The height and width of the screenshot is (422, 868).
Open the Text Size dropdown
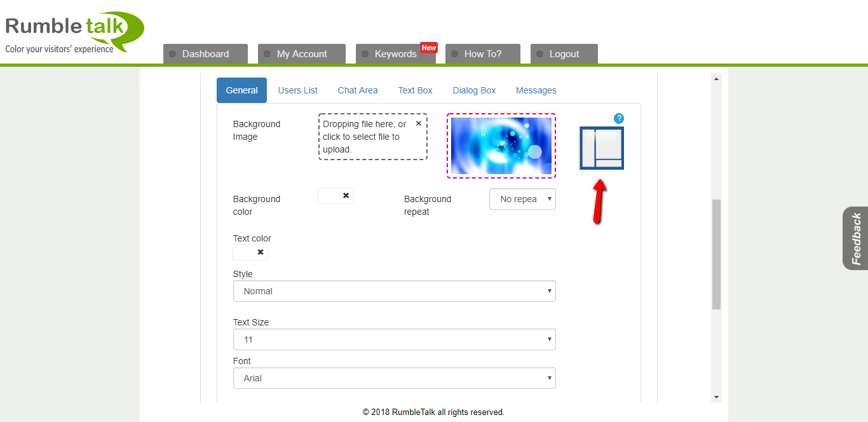click(394, 339)
